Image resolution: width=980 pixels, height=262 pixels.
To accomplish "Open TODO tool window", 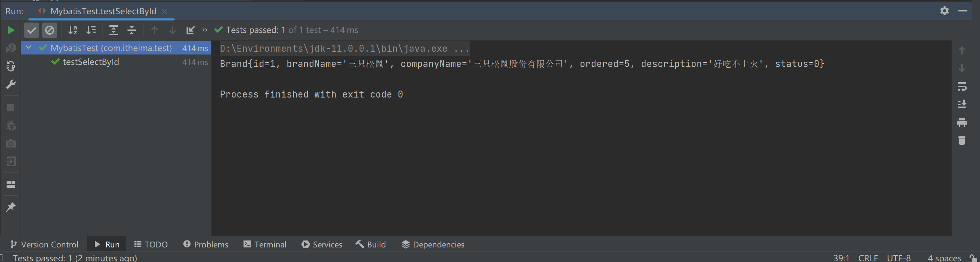I will coord(151,245).
